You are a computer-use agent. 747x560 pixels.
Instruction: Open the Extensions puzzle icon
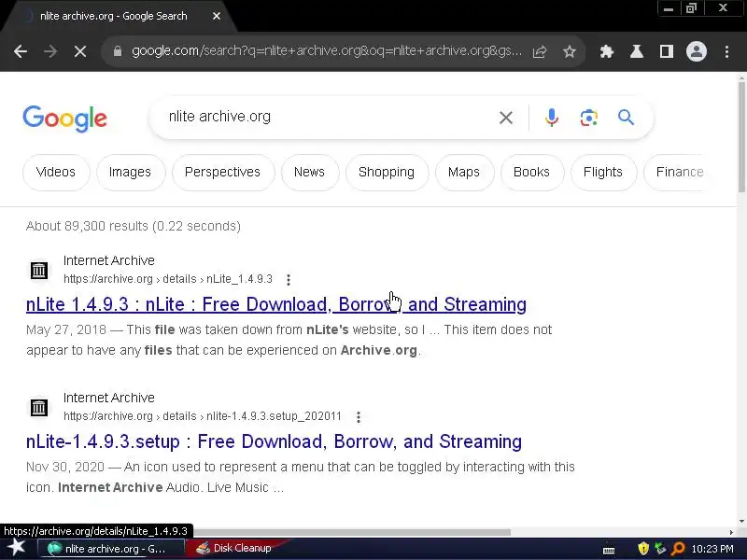pyautogui.click(x=606, y=51)
